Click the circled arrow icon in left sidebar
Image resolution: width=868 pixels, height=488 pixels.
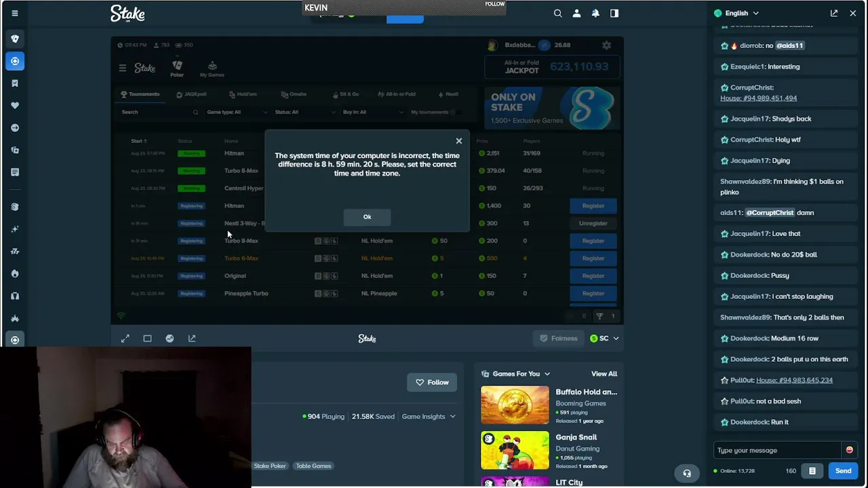click(x=15, y=128)
